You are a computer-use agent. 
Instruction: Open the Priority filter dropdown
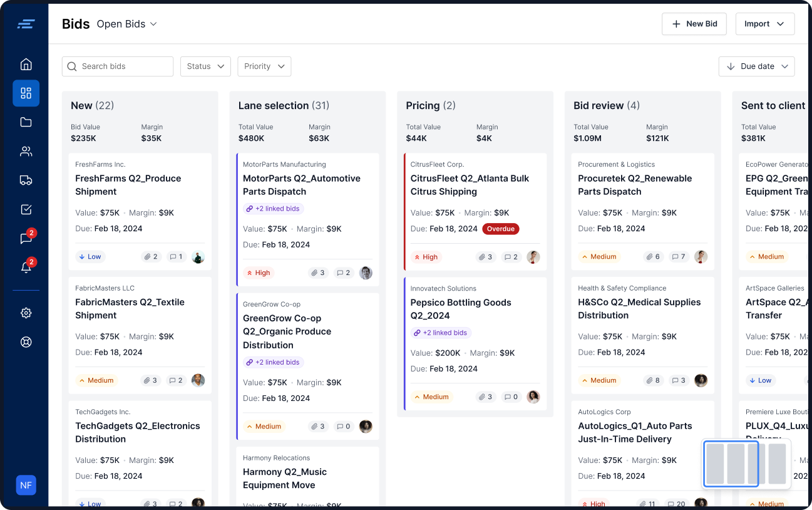pos(264,66)
